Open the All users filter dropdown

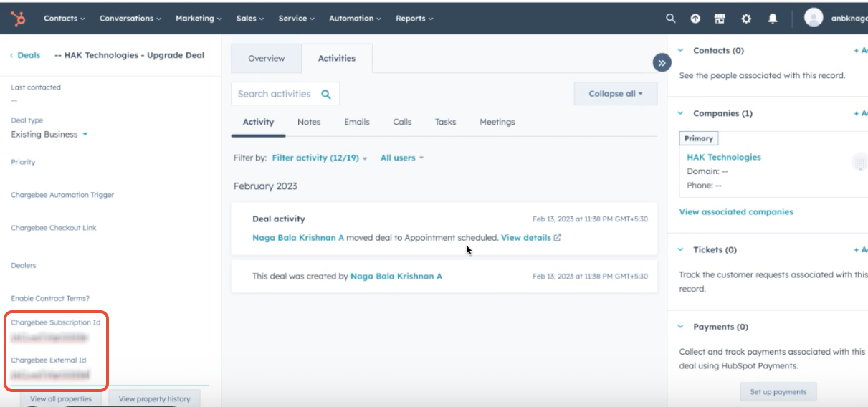[402, 158]
